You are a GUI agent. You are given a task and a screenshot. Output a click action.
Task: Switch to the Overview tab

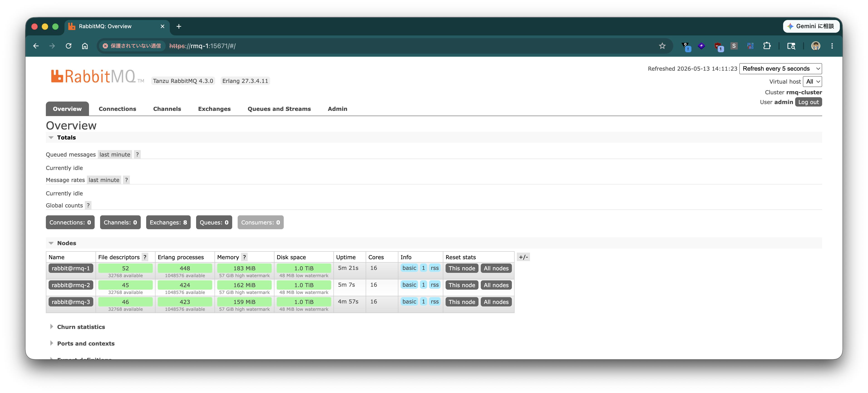[x=67, y=109]
